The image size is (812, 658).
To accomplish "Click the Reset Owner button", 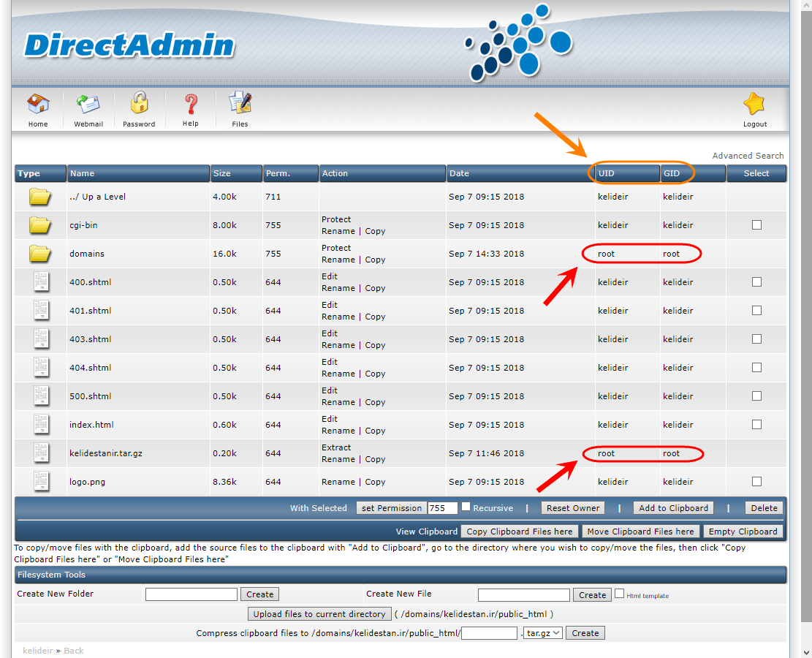I will pos(573,508).
